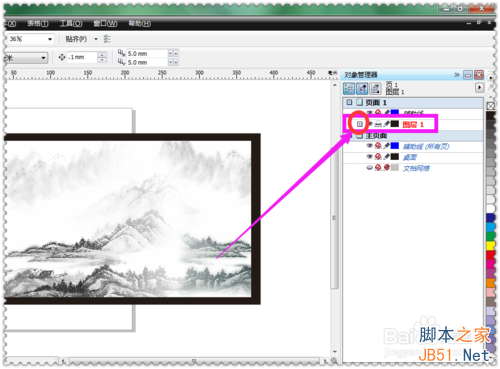Image resolution: width=500 pixels, height=369 pixels.
Task: Click the pencil edit icon of 桌面 layer
Action: click(x=387, y=157)
